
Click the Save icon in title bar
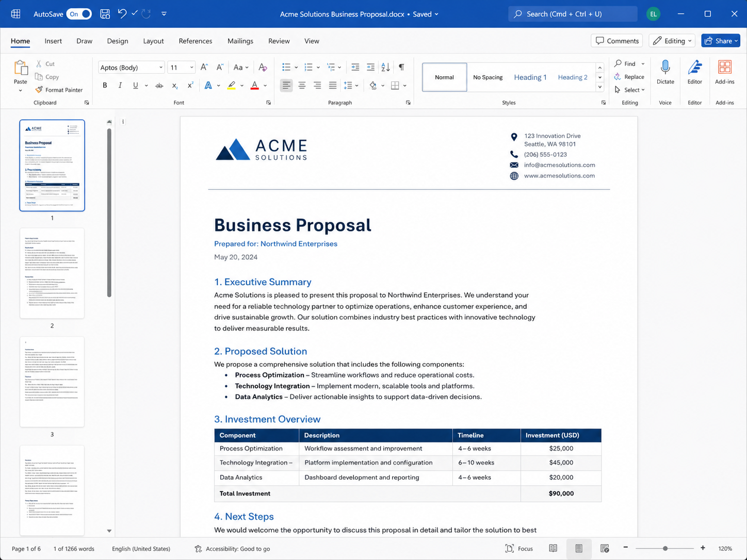click(105, 14)
